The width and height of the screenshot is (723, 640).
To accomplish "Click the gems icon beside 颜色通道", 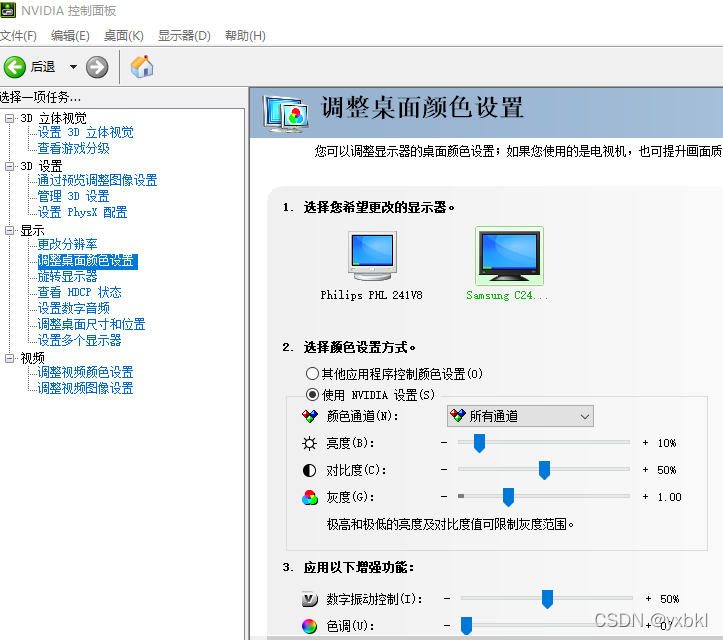I will pyautogui.click(x=310, y=416).
